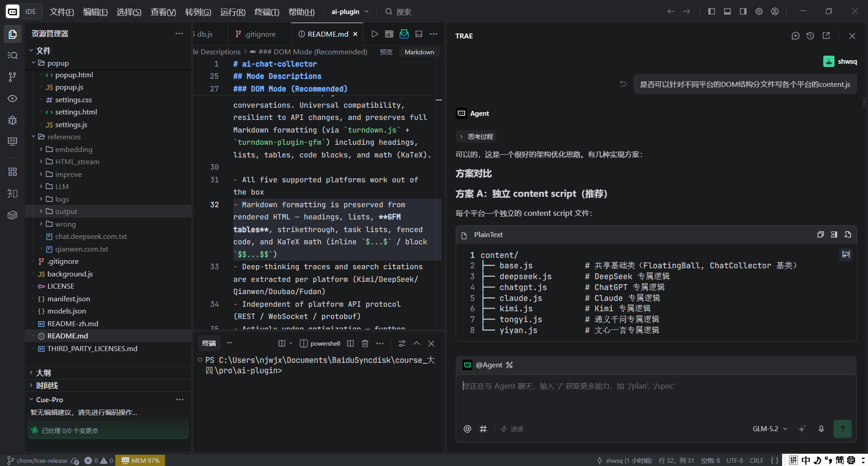Open settings gear in title bar
868x466 pixels.
click(759, 11)
